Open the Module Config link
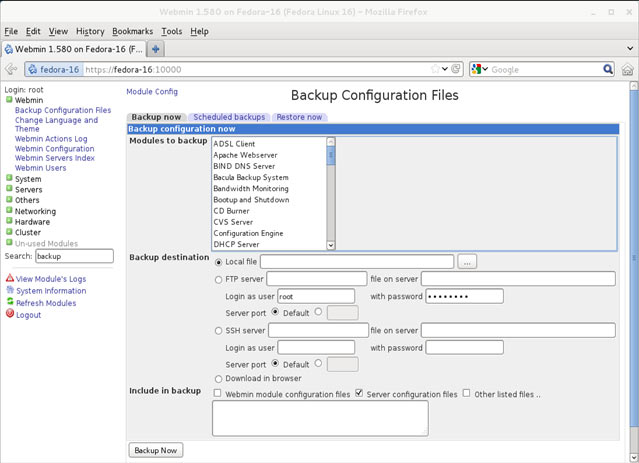Viewport: 639px width, 463px height. click(x=152, y=92)
